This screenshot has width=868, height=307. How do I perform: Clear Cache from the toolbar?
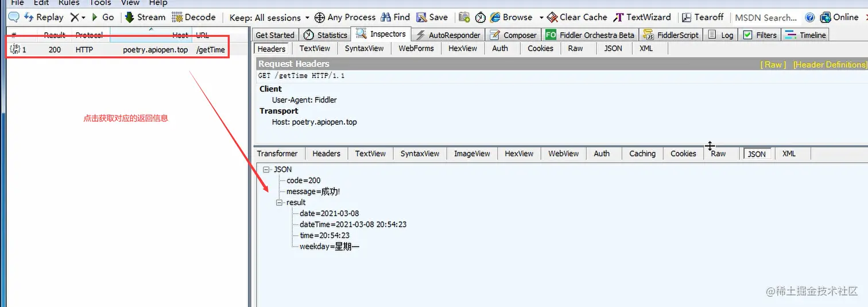[577, 17]
